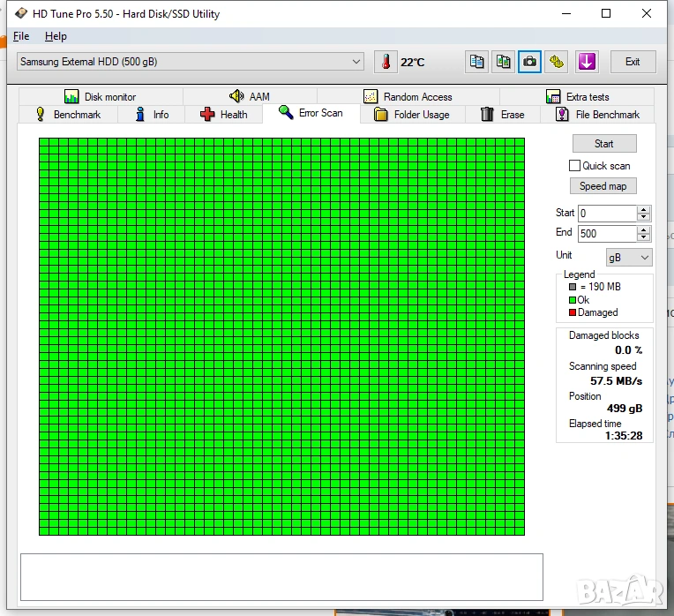Screen dimensions: 674x616
Task: Enable the Quick scan checkbox
Action: pyautogui.click(x=575, y=166)
